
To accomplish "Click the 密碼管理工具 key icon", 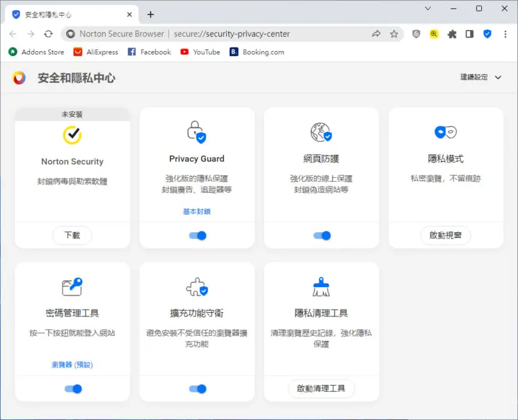I will coord(72,286).
